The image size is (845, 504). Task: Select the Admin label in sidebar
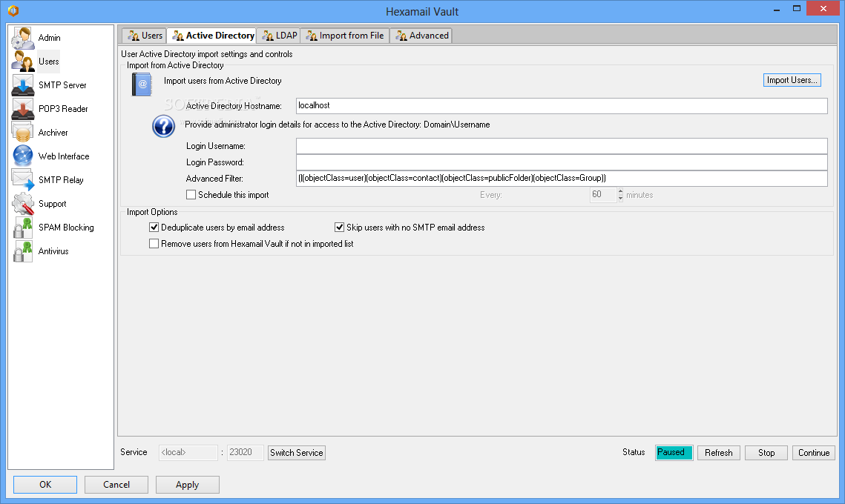coord(49,38)
